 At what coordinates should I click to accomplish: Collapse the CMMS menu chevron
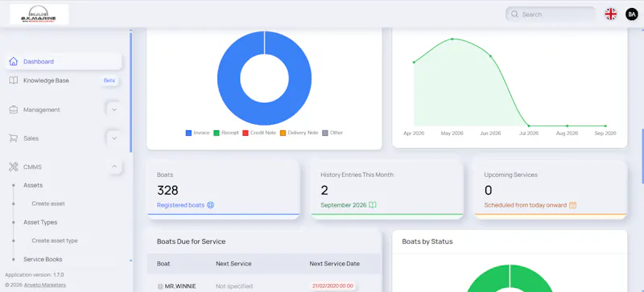[114, 167]
